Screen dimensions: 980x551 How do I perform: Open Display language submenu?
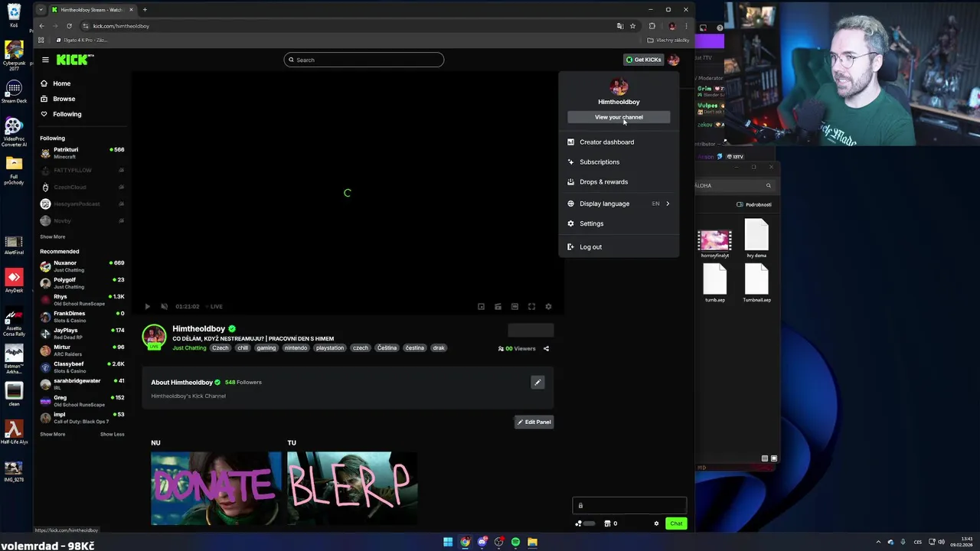click(x=619, y=204)
